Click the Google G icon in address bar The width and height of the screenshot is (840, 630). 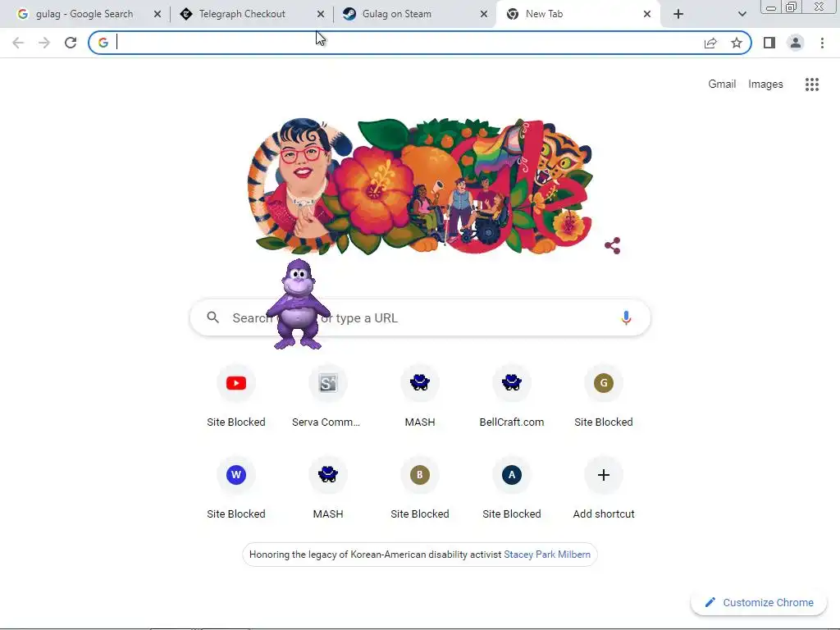(103, 43)
